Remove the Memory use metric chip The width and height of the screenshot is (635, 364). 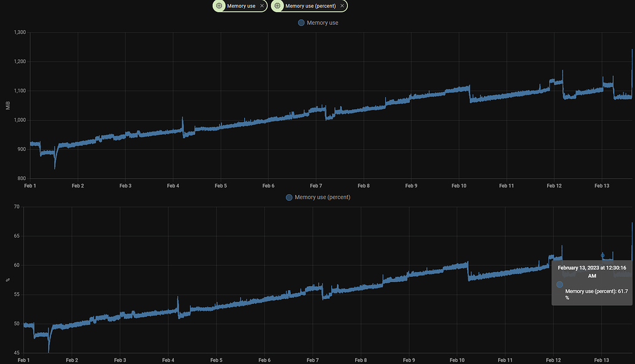[262, 6]
